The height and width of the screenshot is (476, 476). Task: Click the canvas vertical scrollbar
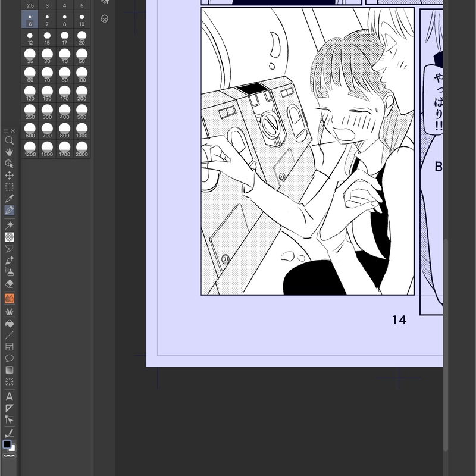pos(446,345)
